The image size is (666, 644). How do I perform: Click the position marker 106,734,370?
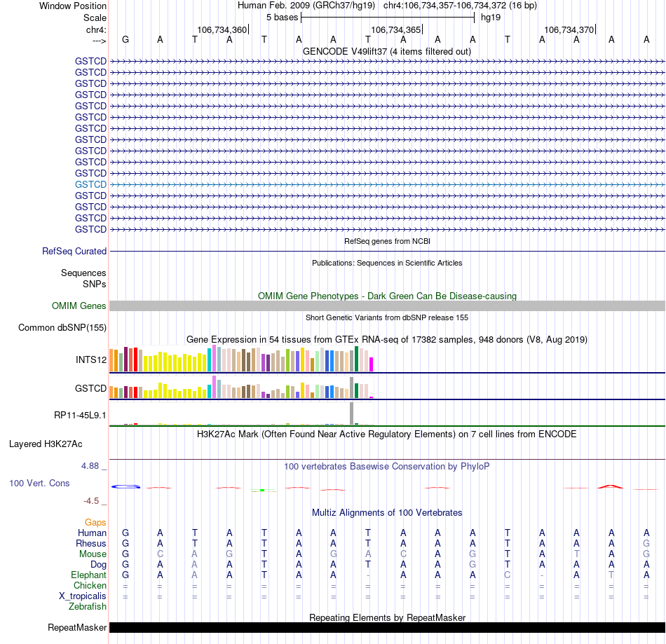pyautogui.click(x=569, y=29)
